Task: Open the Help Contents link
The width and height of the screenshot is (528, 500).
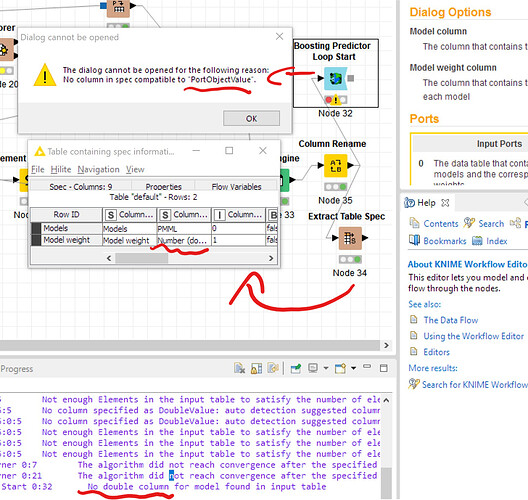Action: (441, 224)
